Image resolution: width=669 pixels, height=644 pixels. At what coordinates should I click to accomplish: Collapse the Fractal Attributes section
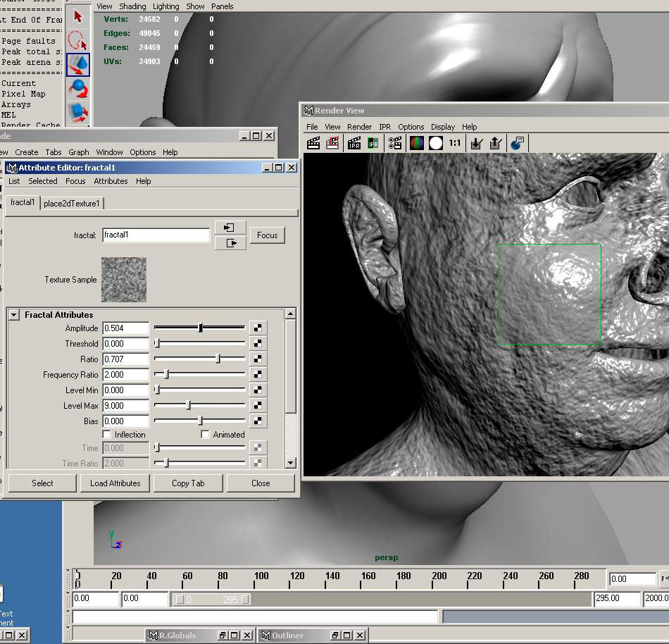point(14,315)
